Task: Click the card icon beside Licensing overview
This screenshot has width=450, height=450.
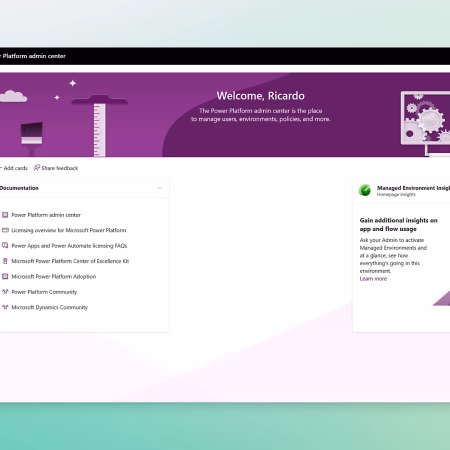Action: pyautogui.click(x=5, y=230)
